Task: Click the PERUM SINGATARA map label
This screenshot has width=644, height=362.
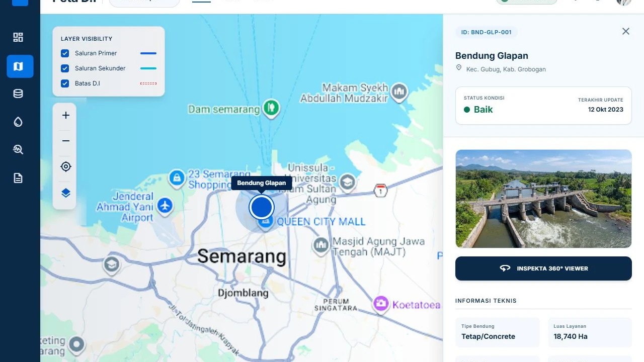Action: click(x=336, y=305)
